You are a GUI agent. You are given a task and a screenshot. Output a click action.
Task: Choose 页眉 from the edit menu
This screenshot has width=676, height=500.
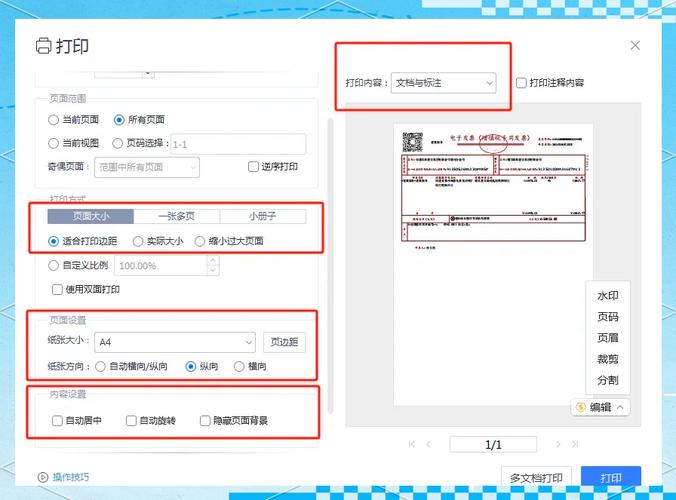[608, 338]
